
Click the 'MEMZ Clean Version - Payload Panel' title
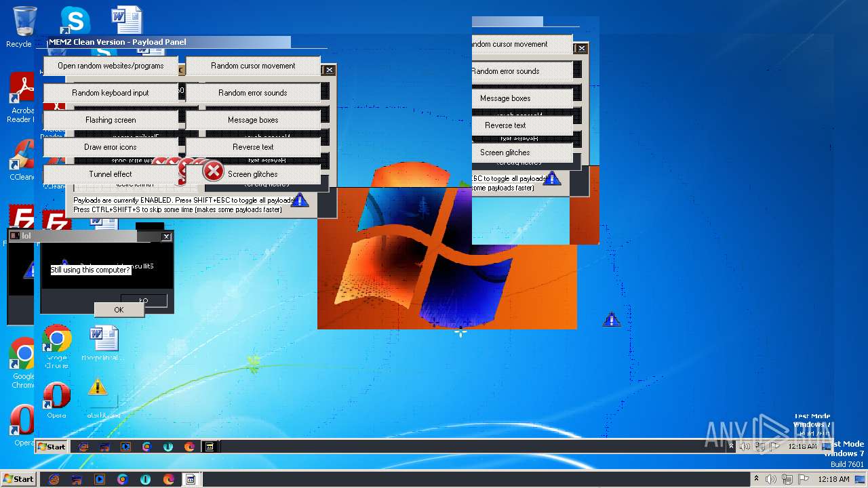click(x=117, y=42)
